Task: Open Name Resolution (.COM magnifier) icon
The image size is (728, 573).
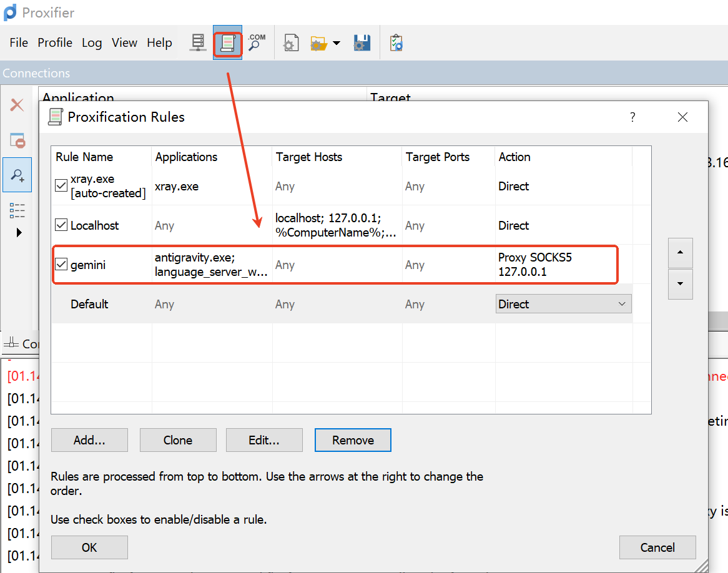Action: coord(256,43)
